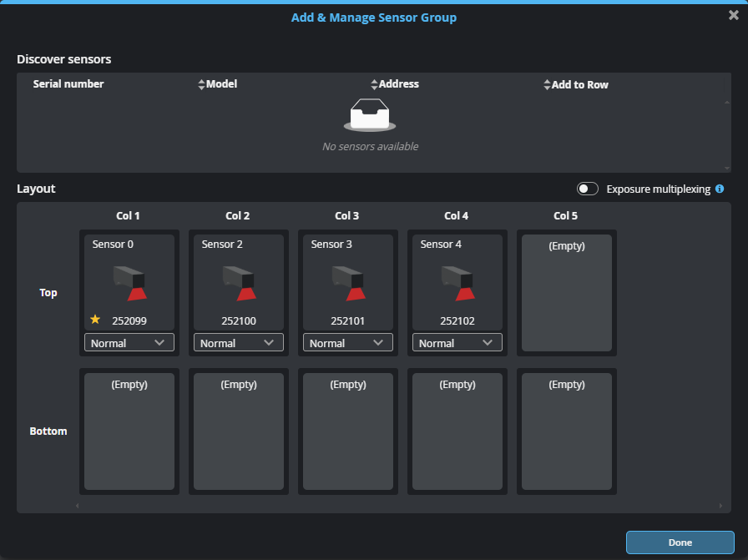Click the Sensor 4 device icon
The width and height of the screenshot is (748, 560).
pos(457,283)
